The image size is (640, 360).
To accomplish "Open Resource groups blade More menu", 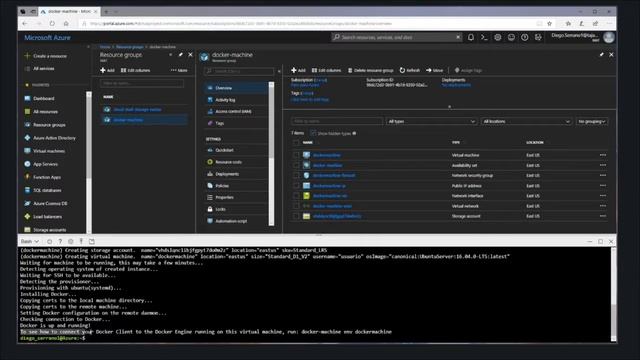I will tap(179, 70).
